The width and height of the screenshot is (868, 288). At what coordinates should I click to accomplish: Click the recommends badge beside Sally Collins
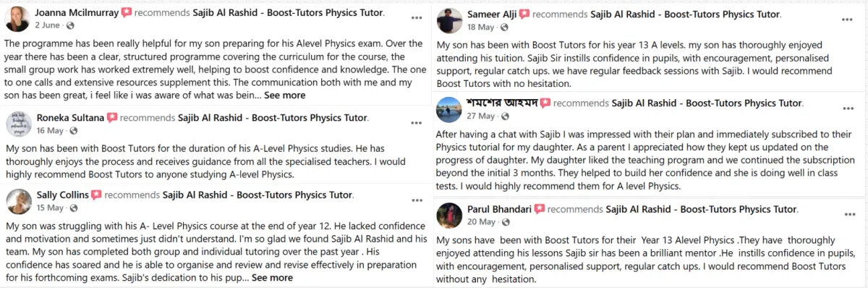click(95, 195)
